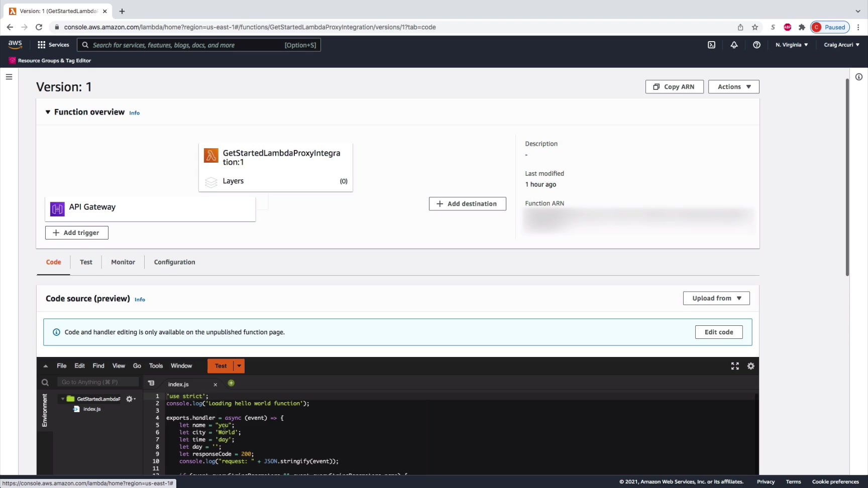This screenshot has width=868, height=488.
Task: Switch to the Monitor tab
Action: [123, 262]
